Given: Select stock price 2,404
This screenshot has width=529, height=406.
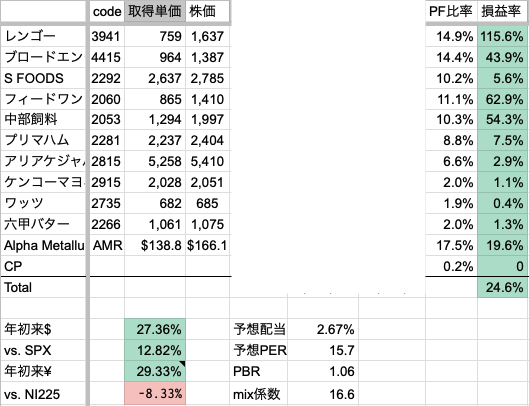Looking at the screenshot, I should (207, 140).
